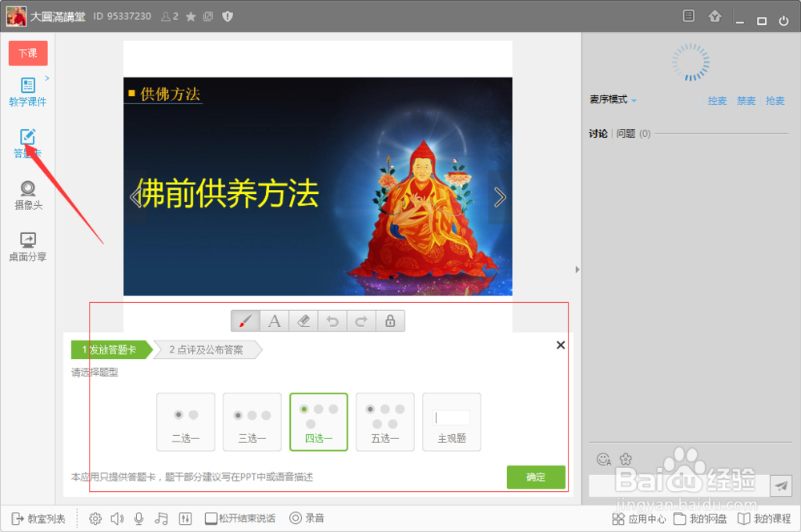Open the 教学课件 courseware panel
Image resolution: width=801 pixels, height=532 pixels.
point(27,92)
